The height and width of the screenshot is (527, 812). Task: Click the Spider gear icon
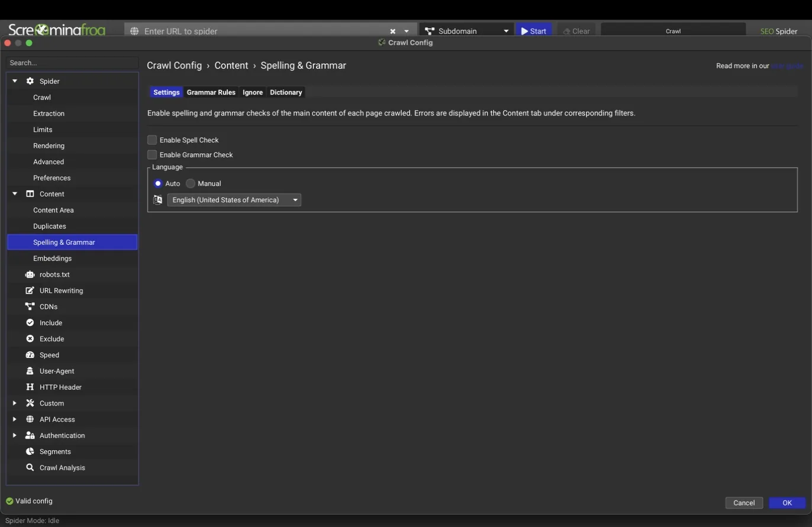(30, 81)
